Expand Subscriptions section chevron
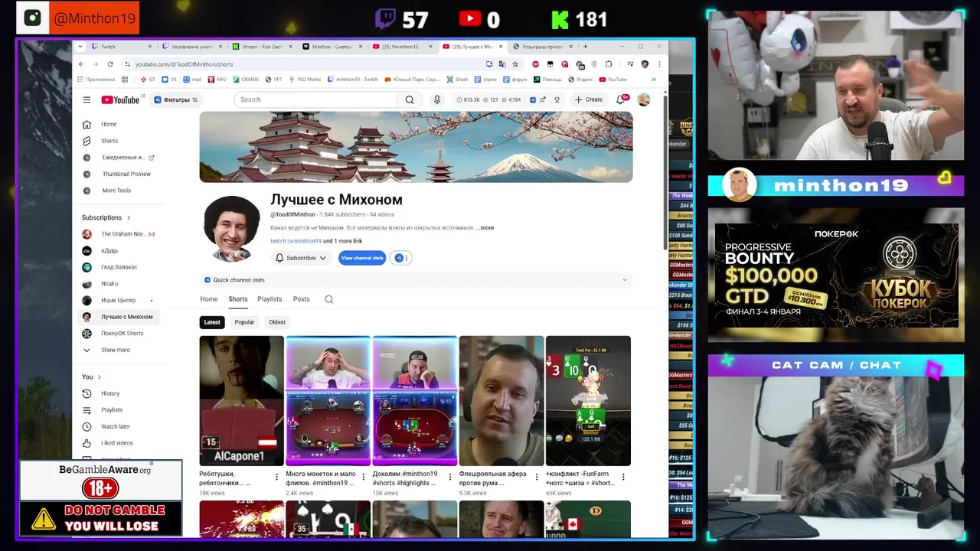This screenshot has height=551, width=980. 128,217
